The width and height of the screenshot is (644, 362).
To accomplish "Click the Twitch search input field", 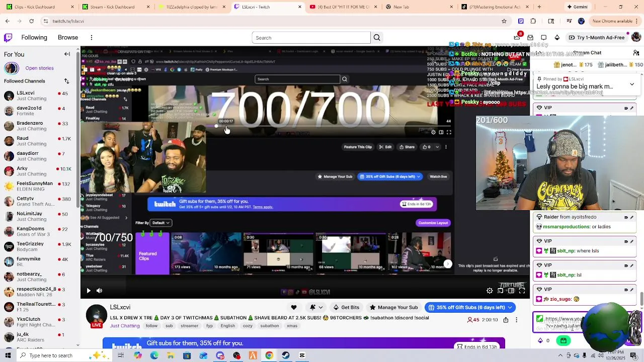I will [311, 38].
